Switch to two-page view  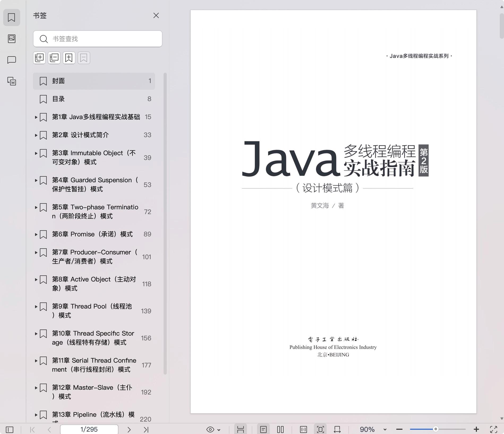(280, 429)
